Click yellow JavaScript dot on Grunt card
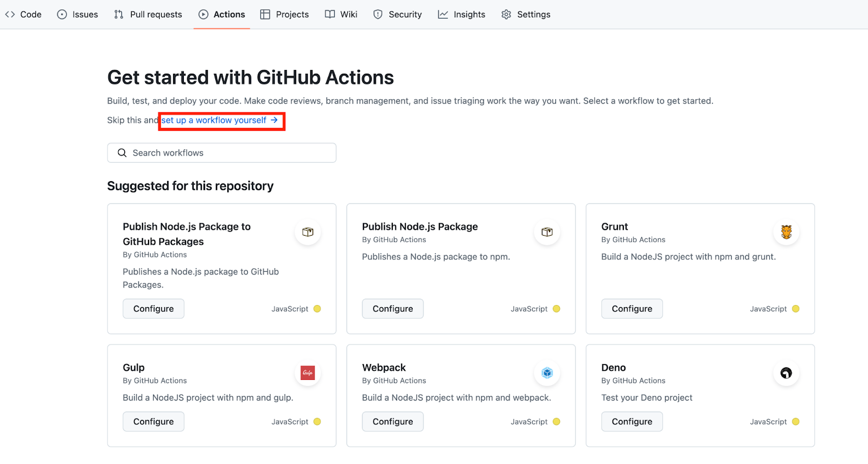 (796, 309)
